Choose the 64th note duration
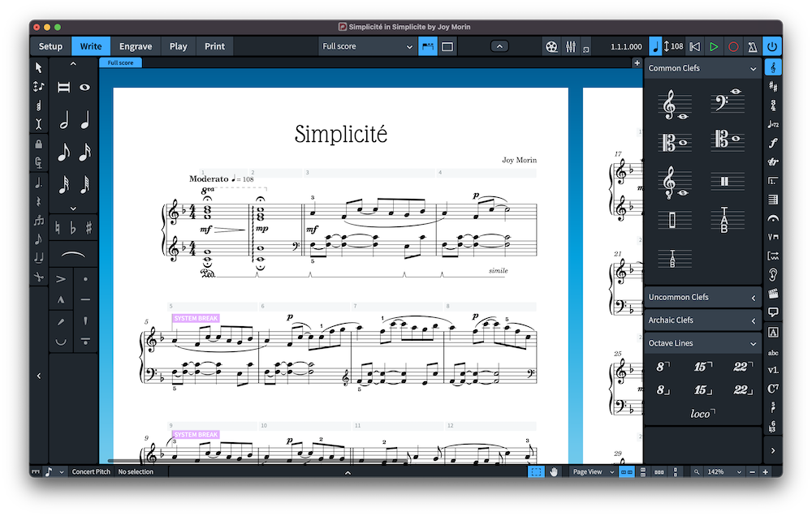Screen dimensions: 812x516 (x=85, y=184)
